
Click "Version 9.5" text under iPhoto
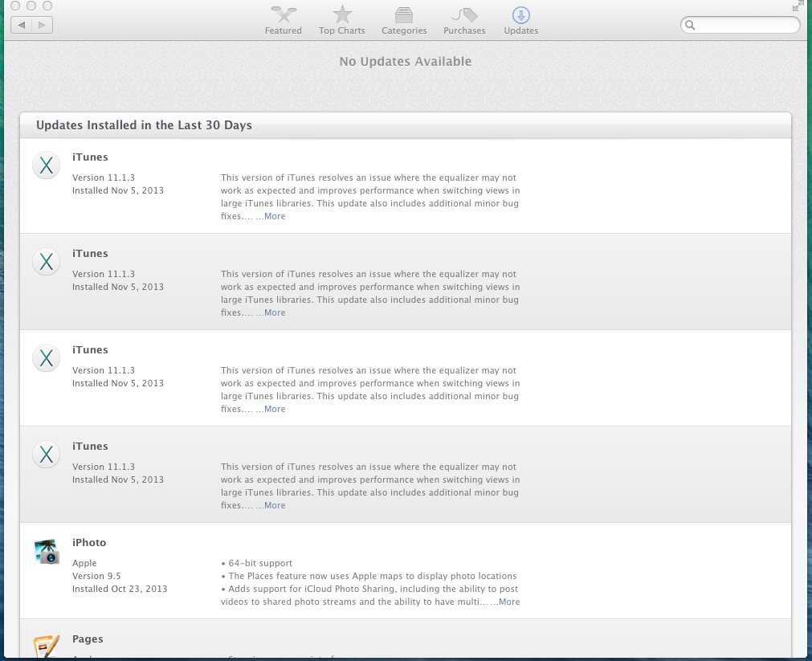[96, 576]
